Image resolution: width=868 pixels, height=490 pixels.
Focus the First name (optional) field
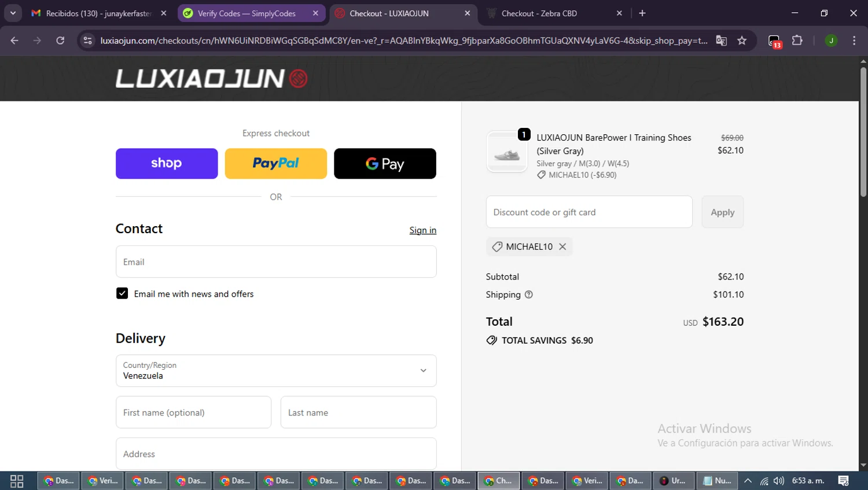click(x=193, y=412)
